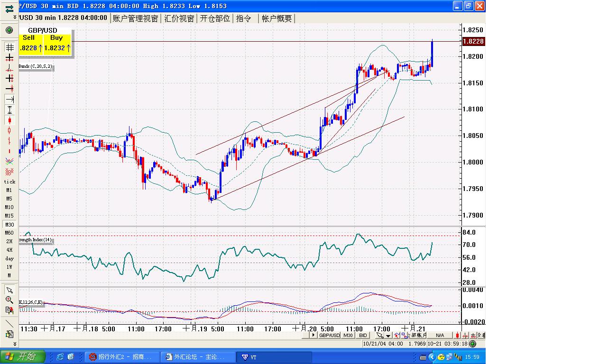Click the swap arrows icon at top left

click(x=9, y=9)
